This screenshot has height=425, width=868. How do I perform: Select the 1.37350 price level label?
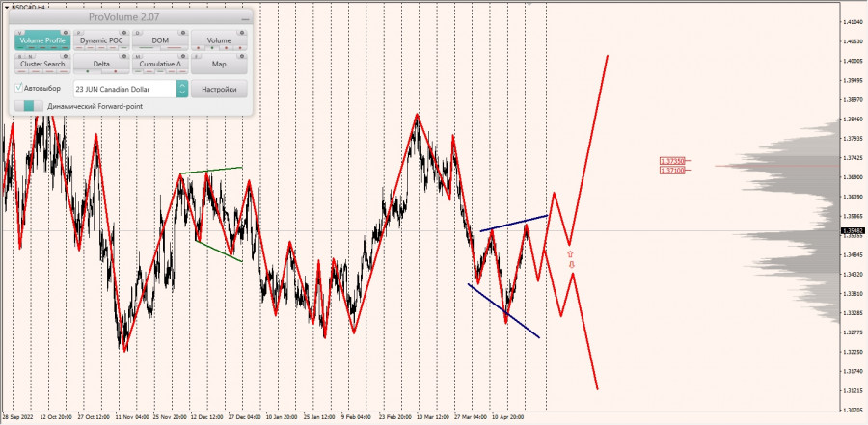(672, 161)
